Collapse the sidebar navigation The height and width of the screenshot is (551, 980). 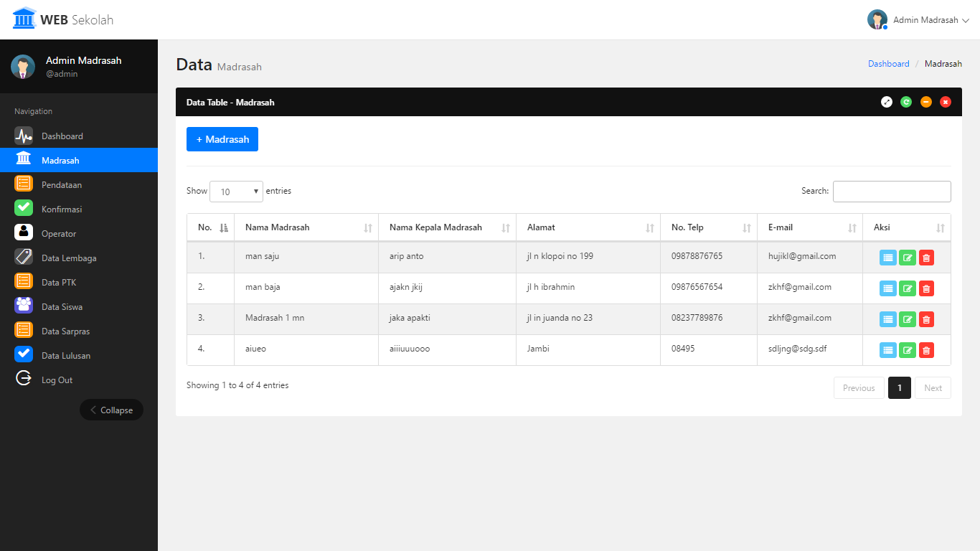click(x=111, y=410)
